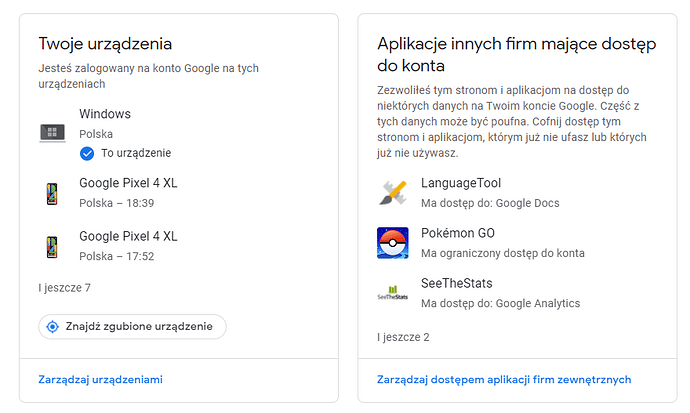Click the Pokémon GO Poké Ball icon
690x413 pixels.
[392, 243]
